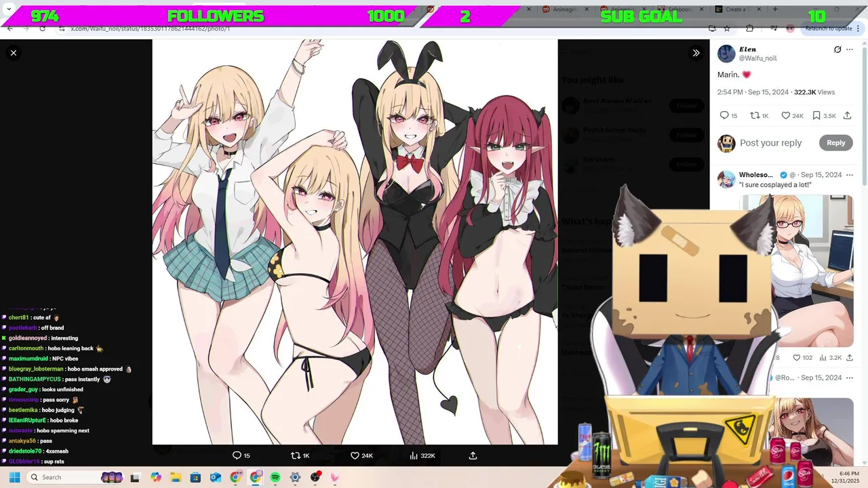Click the reply icon under the main image
The width and height of the screenshot is (868, 488).
point(241,455)
